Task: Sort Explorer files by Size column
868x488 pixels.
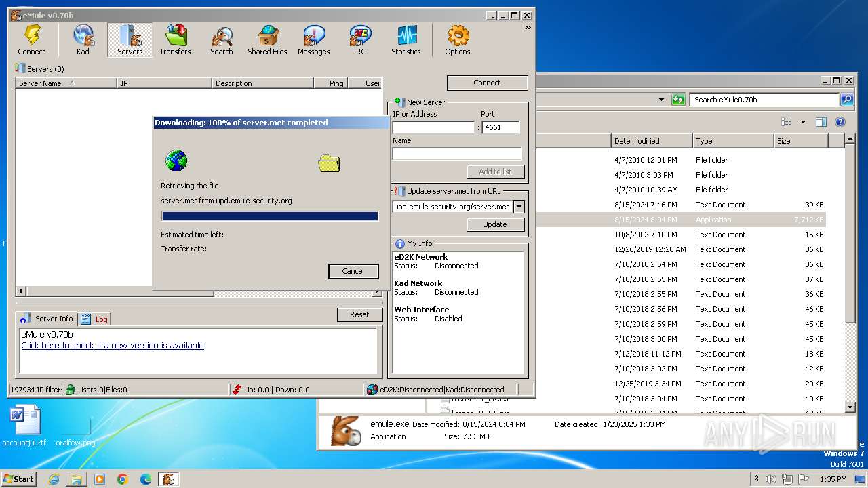Action: click(801, 141)
